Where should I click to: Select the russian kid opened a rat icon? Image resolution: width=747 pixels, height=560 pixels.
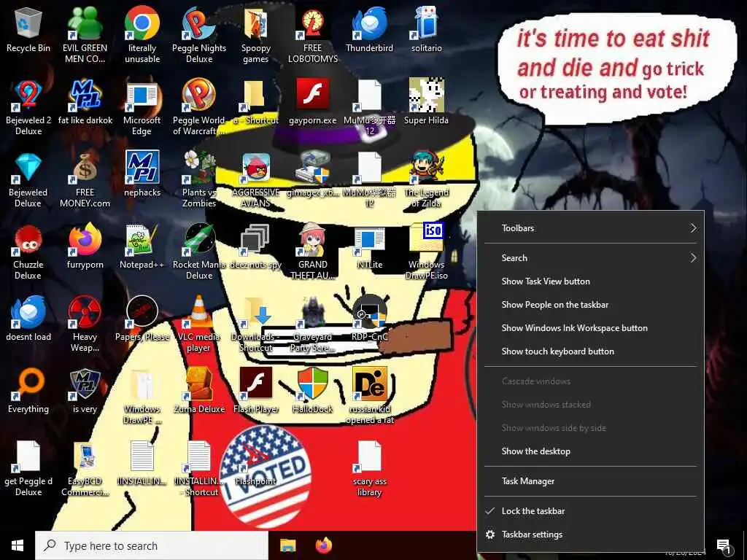tap(370, 384)
